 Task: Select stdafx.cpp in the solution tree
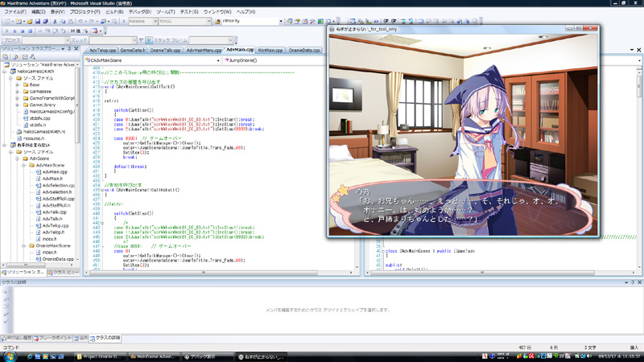36,118
